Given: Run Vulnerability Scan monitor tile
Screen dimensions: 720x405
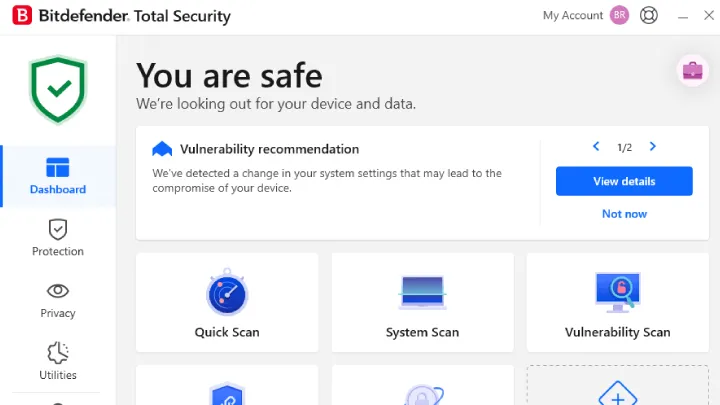Looking at the screenshot, I should click(x=618, y=303).
